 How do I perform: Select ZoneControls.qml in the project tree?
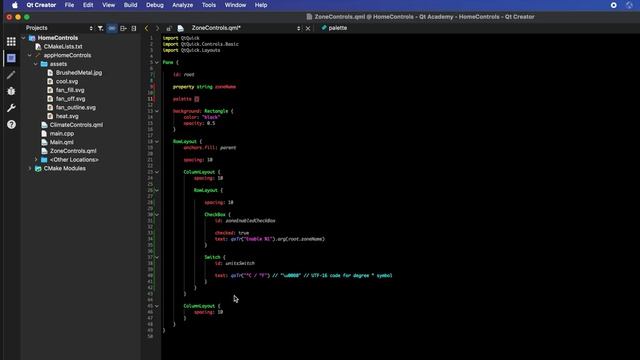73,151
